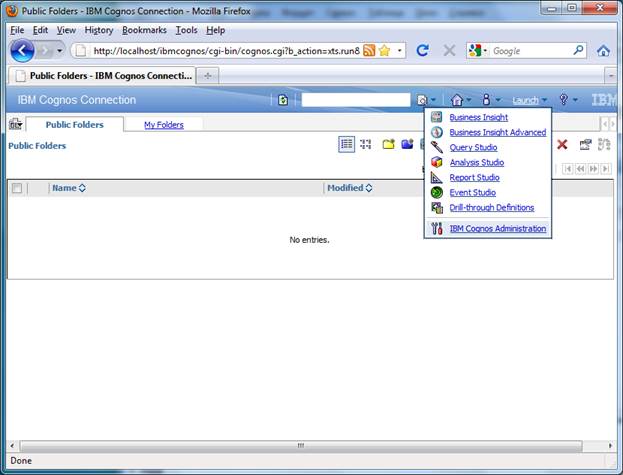Click the Business Insight link
Image resolution: width=623 pixels, height=475 pixels.
(478, 117)
